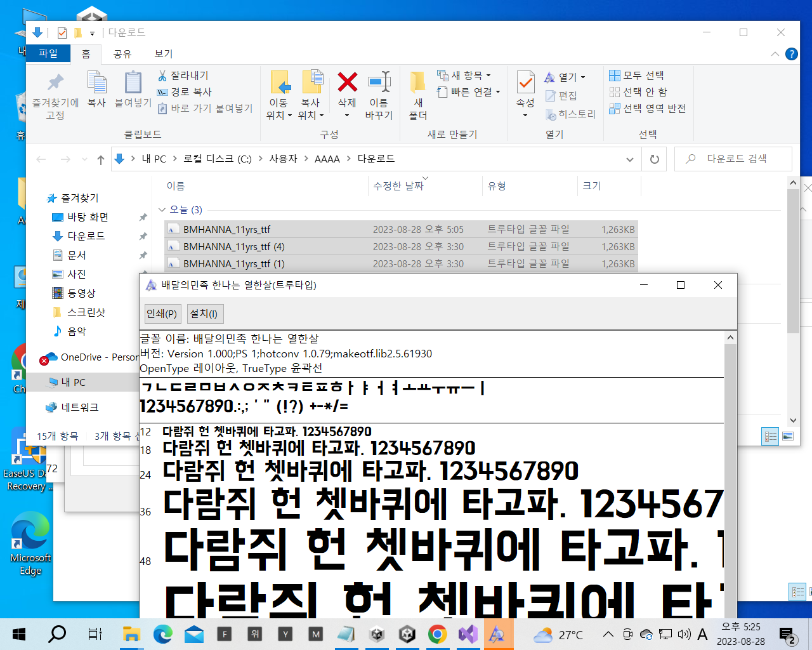
Task: Select BMHANNA_11yrs_ttf (1) file
Action: coord(401,263)
